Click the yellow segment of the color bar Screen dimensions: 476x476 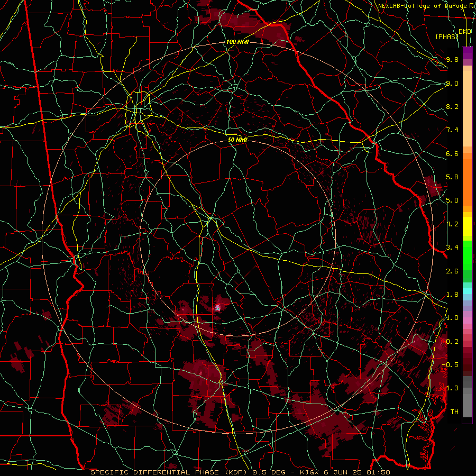467,226
